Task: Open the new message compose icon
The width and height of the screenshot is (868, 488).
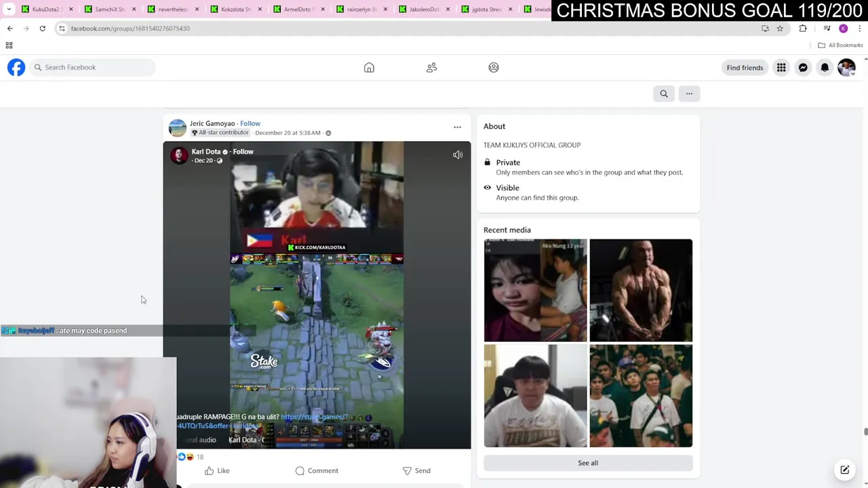Action: [845, 470]
